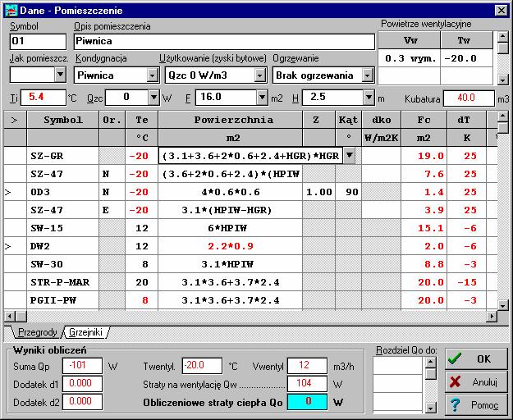Open the Ogrzewanie Brak ogrzewania dropdown

(x=368, y=75)
